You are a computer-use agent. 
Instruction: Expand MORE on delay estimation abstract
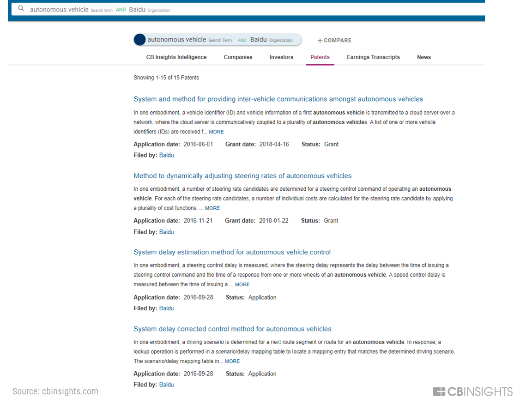tap(242, 284)
